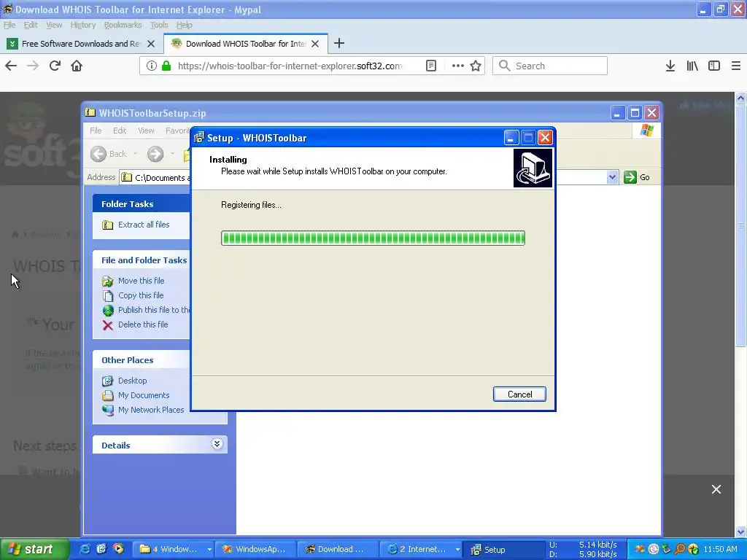Image resolution: width=747 pixels, height=560 pixels.
Task: Close the Download WHOIS Toolbar tab
Action: click(315, 44)
